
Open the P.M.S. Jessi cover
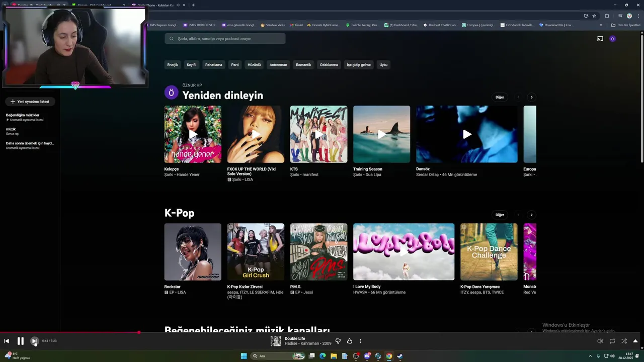pos(318,252)
